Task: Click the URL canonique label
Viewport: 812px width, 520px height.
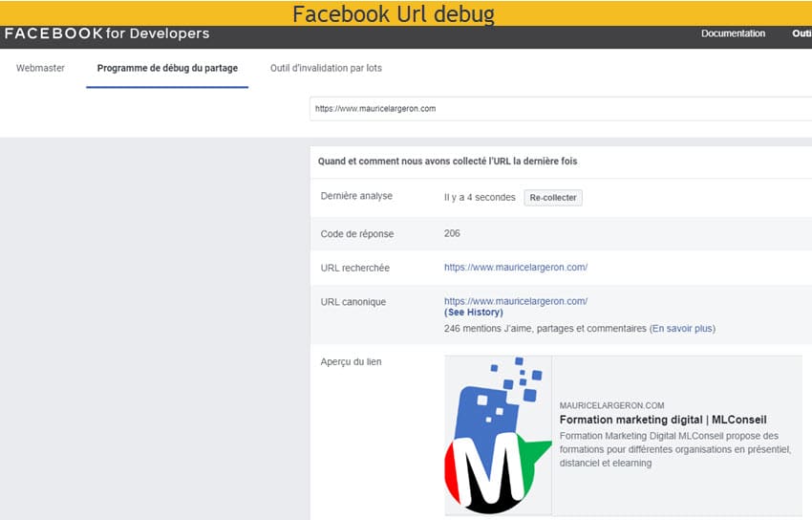Action: tap(353, 302)
